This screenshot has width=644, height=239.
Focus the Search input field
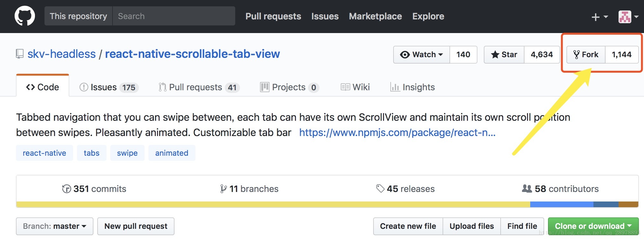pos(174,16)
